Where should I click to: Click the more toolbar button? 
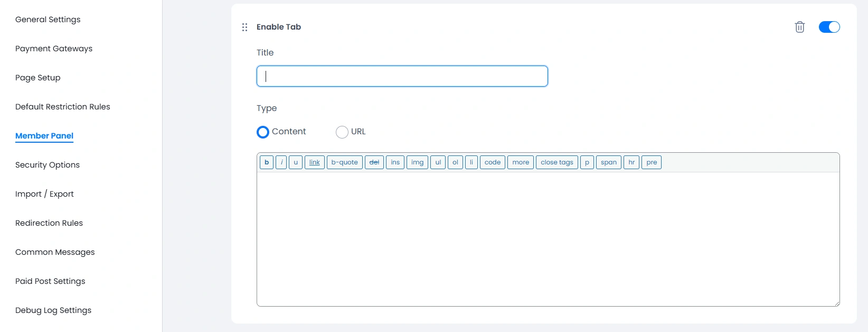[x=520, y=162]
